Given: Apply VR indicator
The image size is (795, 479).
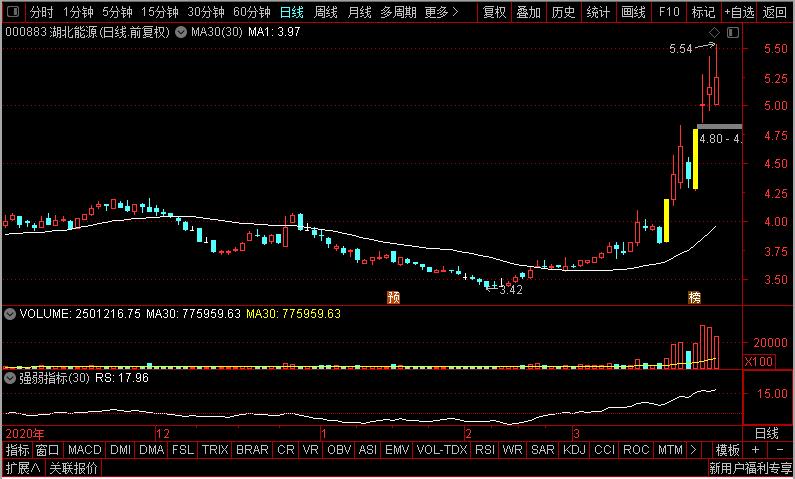Looking at the screenshot, I should [310, 450].
